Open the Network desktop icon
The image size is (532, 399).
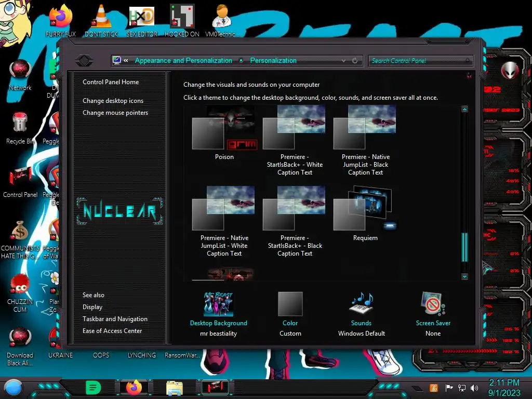pos(20,75)
